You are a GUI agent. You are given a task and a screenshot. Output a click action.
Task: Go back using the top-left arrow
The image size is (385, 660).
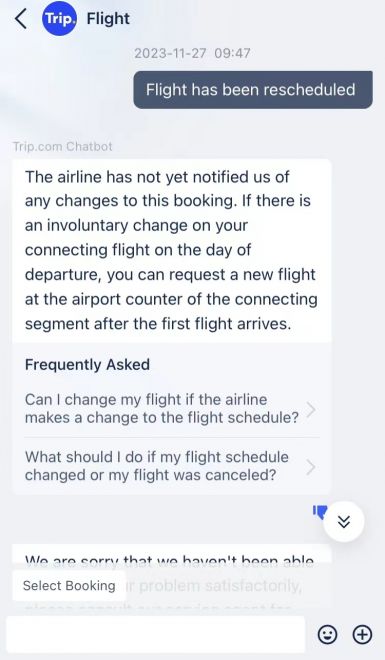(21, 19)
